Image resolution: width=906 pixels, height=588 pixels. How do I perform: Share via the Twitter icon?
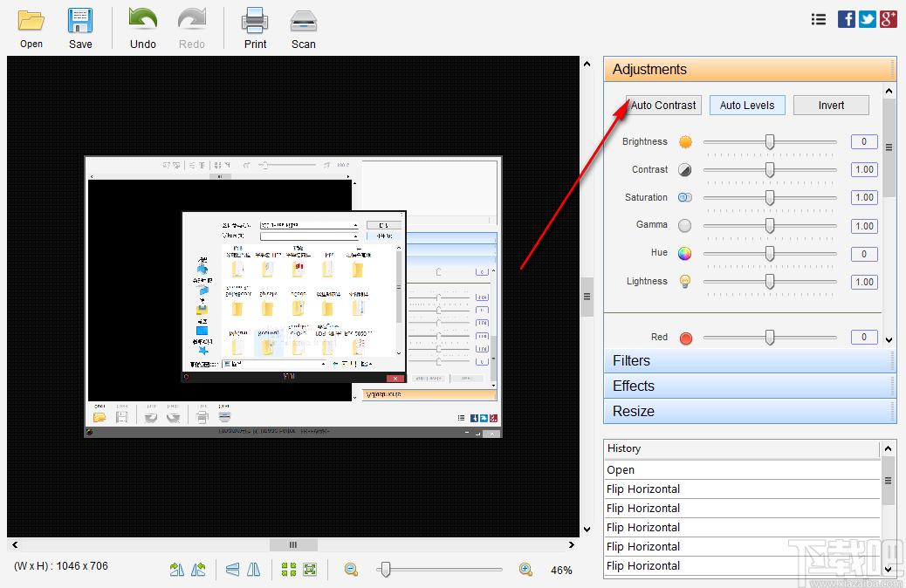pos(868,19)
